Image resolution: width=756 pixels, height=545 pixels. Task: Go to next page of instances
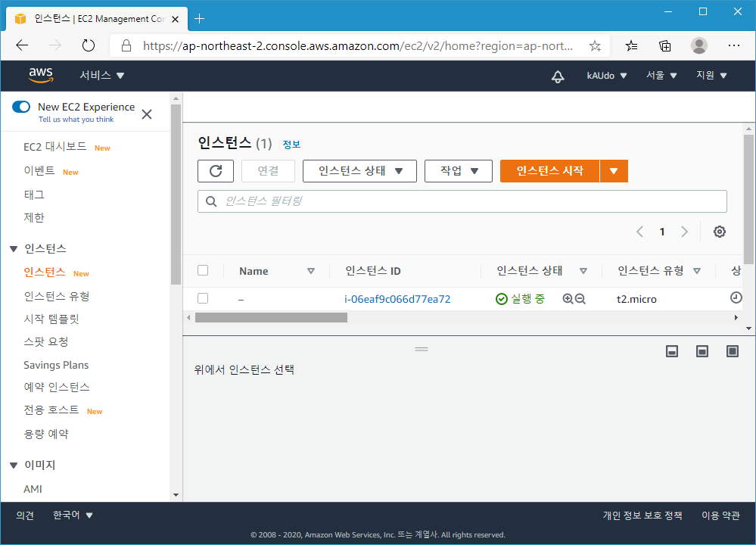684,232
